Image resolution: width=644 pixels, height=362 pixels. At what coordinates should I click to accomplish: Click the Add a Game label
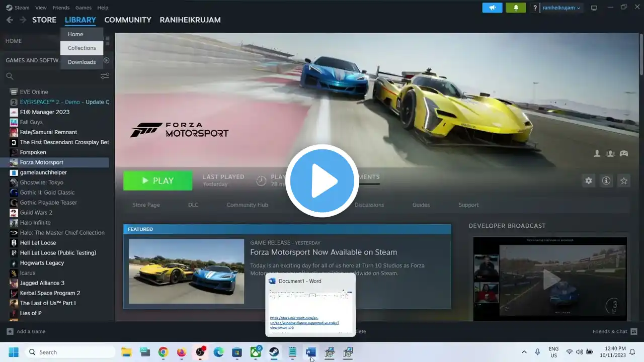pyautogui.click(x=31, y=331)
